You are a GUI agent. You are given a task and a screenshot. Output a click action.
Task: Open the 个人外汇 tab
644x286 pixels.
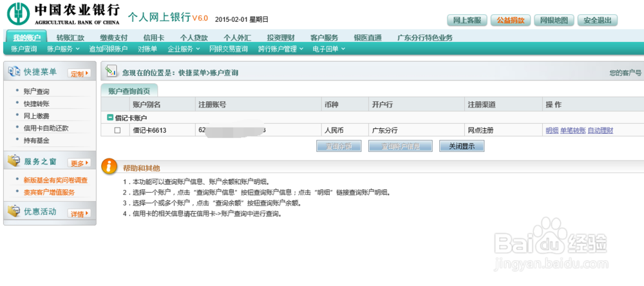coord(238,38)
